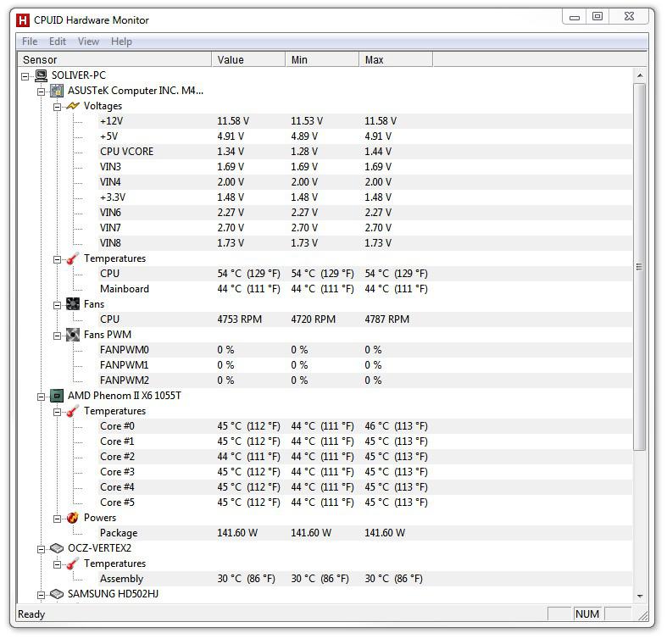
Task: Click the Min column header
Action: tap(322, 59)
